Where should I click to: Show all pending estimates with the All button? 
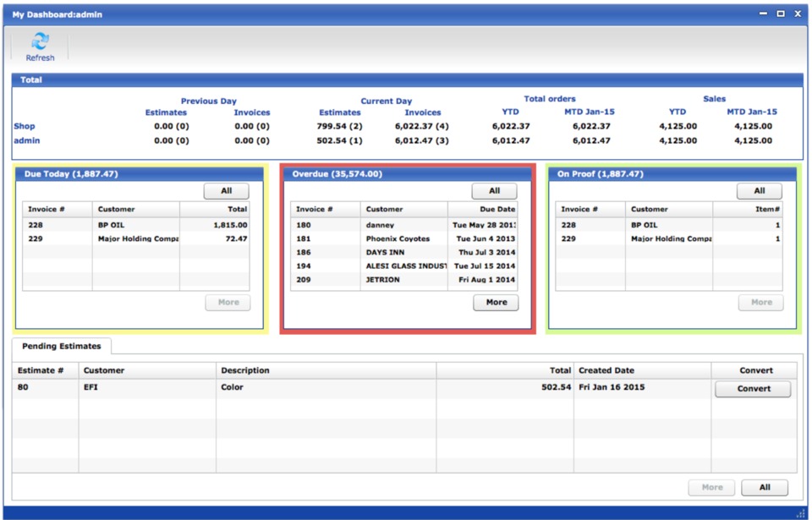click(x=765, y=487)
